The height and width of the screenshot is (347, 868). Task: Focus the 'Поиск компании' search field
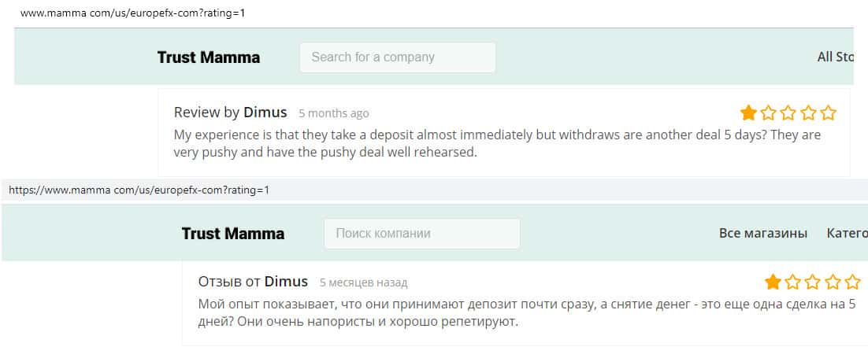421,234
